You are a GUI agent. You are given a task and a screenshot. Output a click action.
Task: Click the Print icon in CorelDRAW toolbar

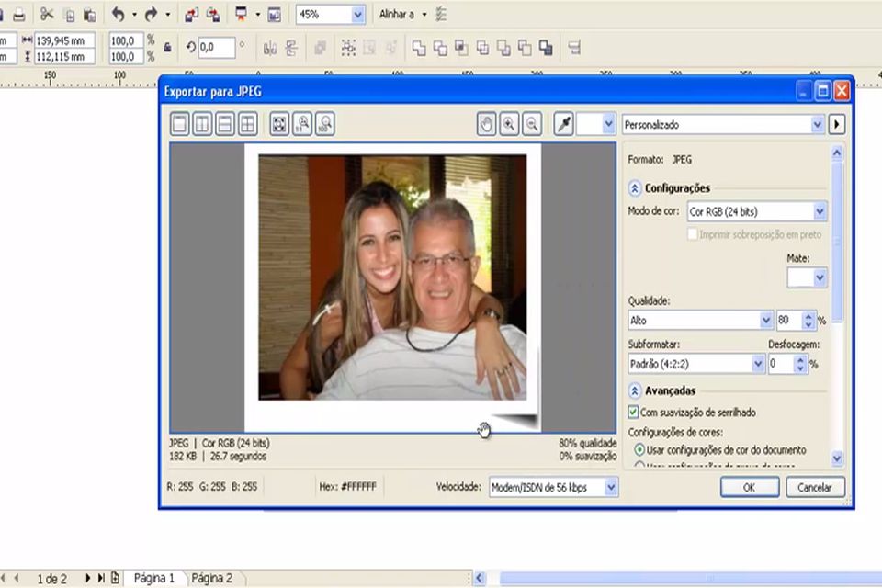tap(18, 15)
